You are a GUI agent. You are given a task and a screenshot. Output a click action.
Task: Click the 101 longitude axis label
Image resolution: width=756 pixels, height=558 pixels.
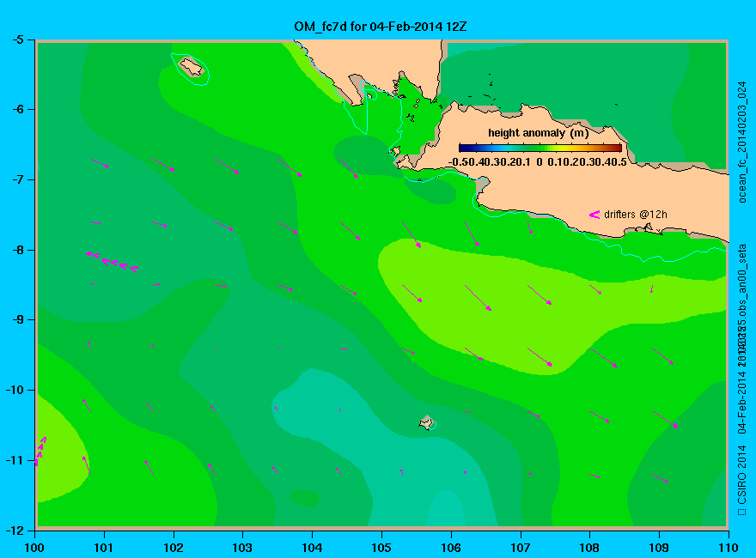click(104, 548)
